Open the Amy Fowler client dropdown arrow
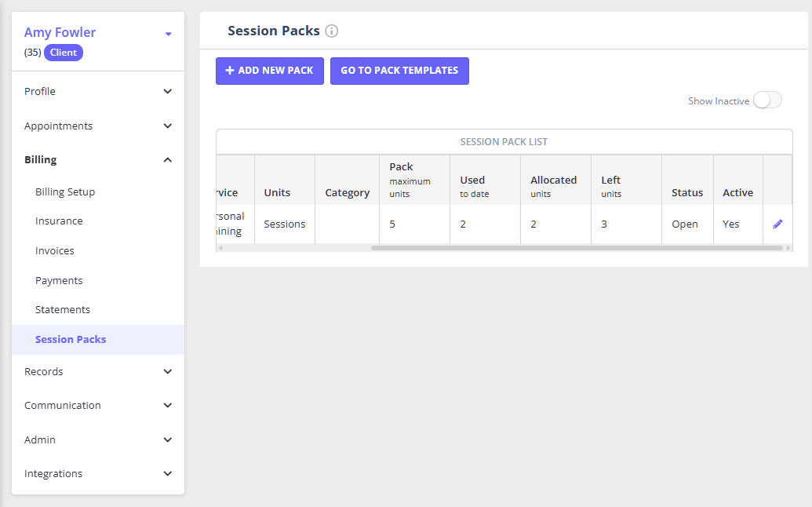The width and height of the screenshot is (812, 507). click(168, 34)
